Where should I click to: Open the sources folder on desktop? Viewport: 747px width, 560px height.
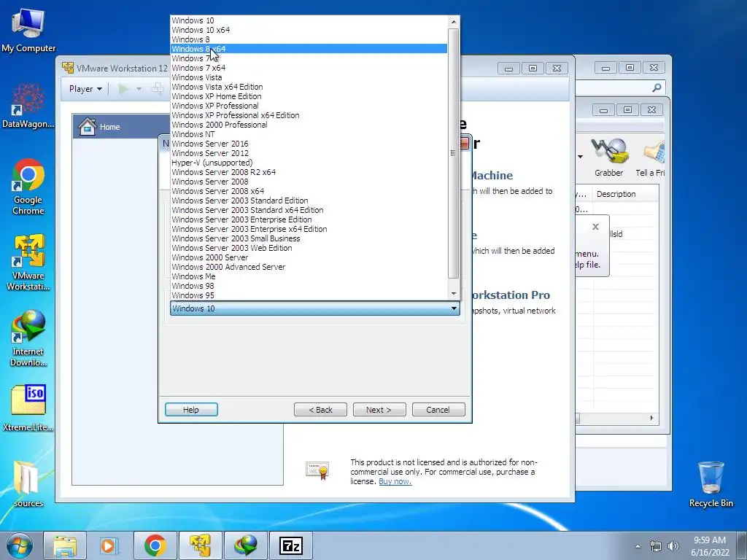tap(28, 484)
